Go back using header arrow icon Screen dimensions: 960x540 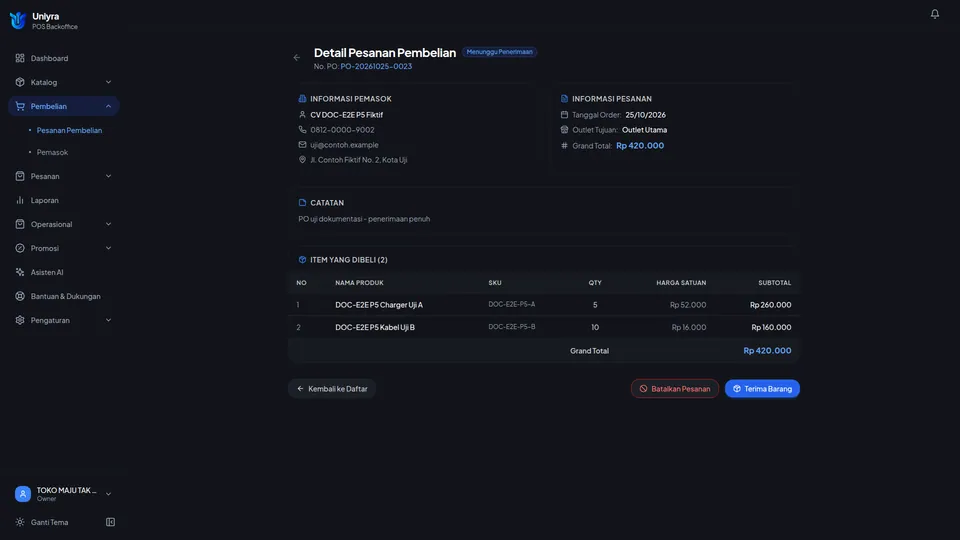[297, 58]
